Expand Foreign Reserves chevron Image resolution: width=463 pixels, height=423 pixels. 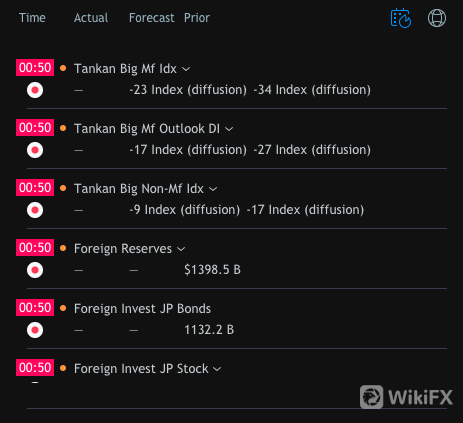point(181,249)
